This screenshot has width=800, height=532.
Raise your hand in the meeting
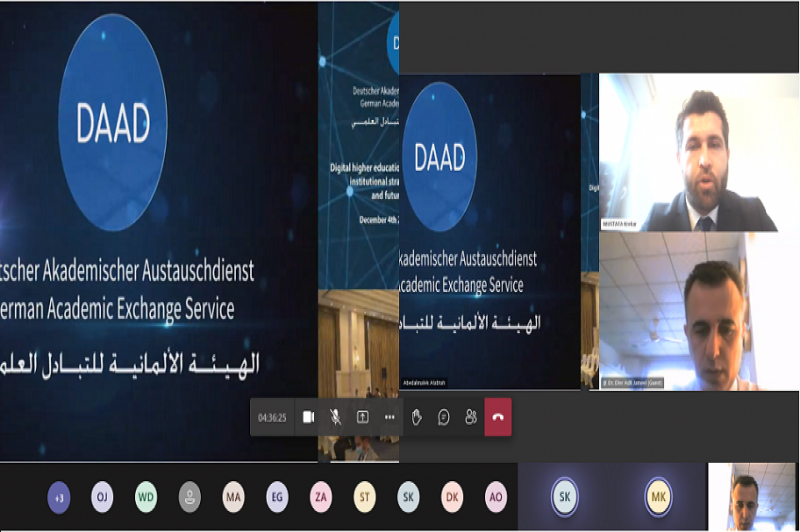point(417,417)
